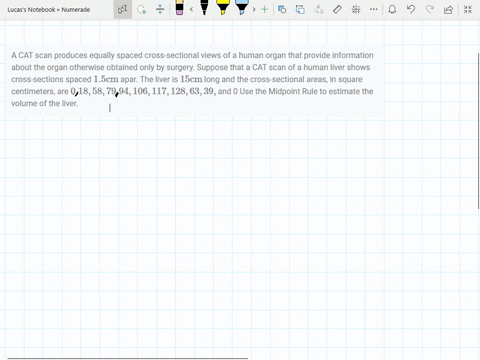Select the blue highlighter
The image size is (480, 360).
(242, 8)
